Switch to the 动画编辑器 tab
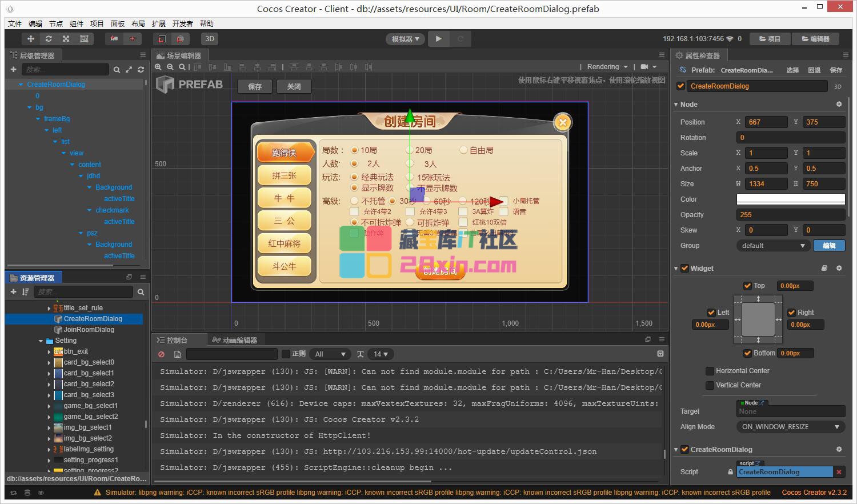Screen dimensions: 857x504 pyautogui.click(x=234, y=340)
